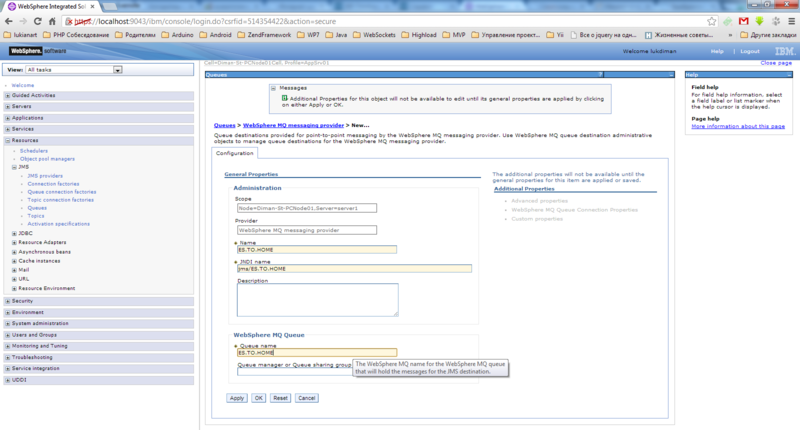Bookmark this page with the star icon
The width and height of the screenshot is (800, 430).
click(x=712, y=21)
